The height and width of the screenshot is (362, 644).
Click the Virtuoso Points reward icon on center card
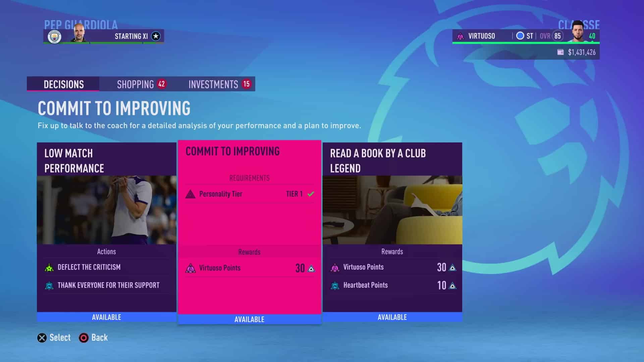tap(192, 267)
